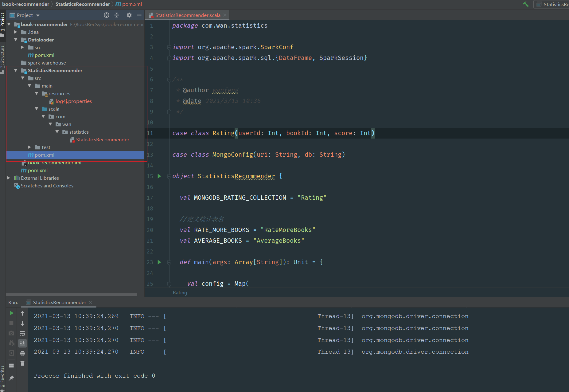569x392 pixels.
Task: Clear console with the trash icon
Action: [x=22, y=363]
